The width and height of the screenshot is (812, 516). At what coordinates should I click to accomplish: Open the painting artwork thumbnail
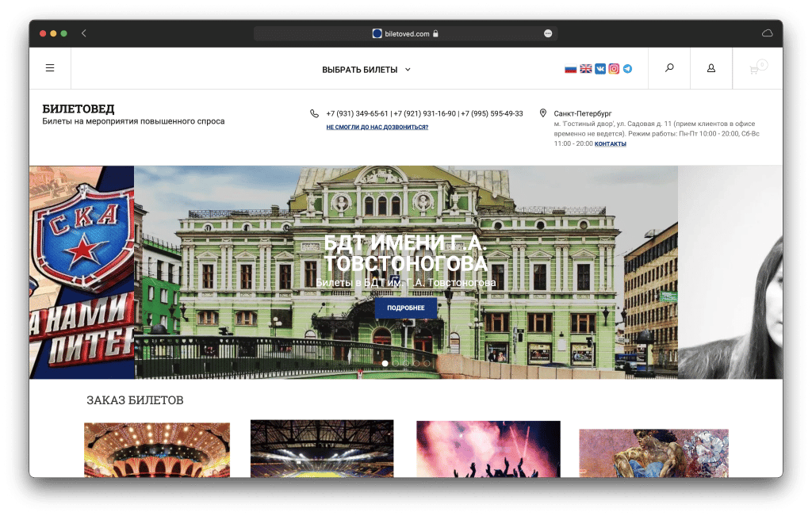click(x=653, y=453)
